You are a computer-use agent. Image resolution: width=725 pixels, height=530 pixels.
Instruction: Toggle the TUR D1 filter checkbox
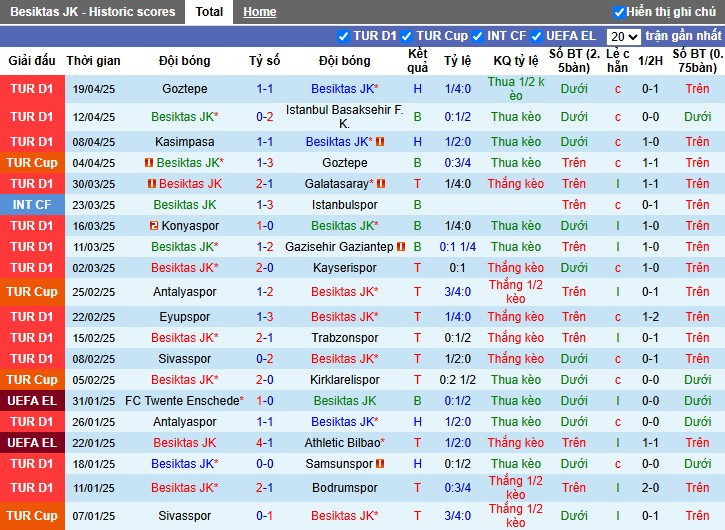pyautogui.click(x=343, y=36)
